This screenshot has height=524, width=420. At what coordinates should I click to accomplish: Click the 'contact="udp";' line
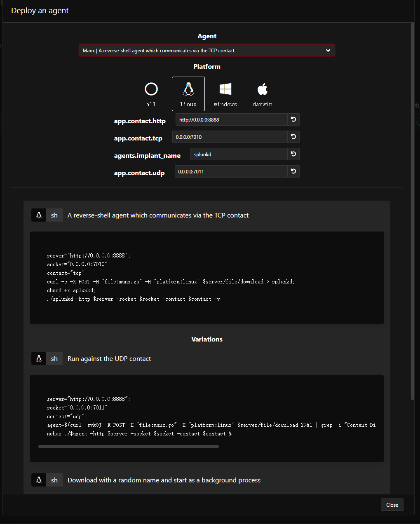[x=67, y=416]
